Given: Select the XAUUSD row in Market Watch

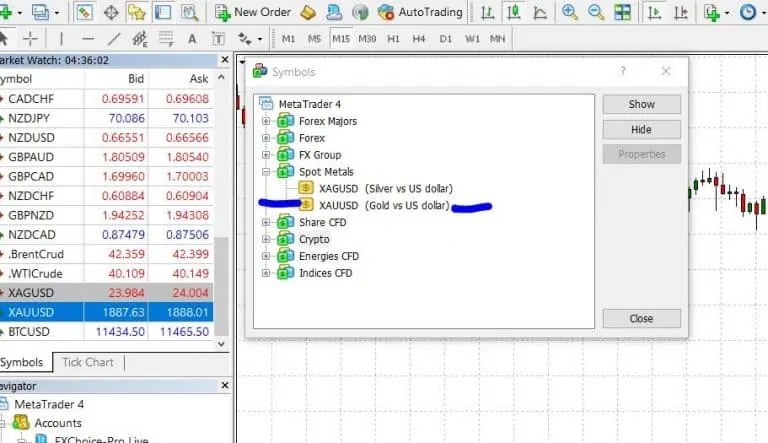Looking at the screenshot, I should coord(107,312).
